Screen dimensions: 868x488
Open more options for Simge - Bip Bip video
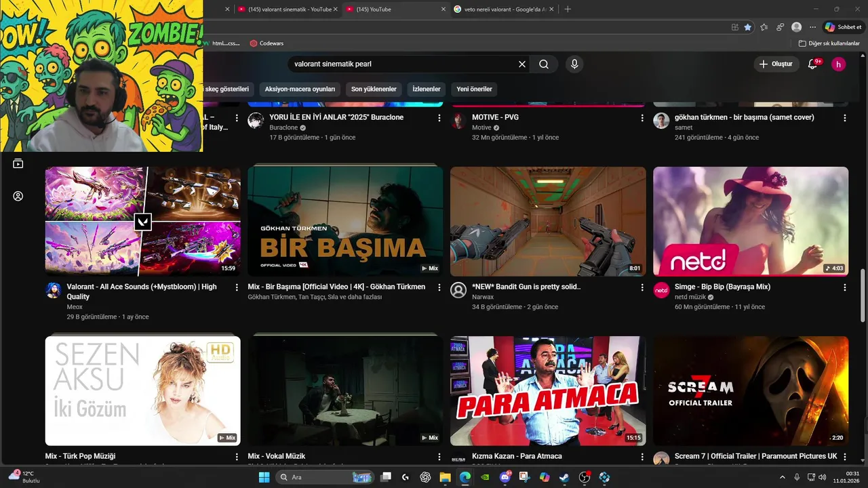(x=845, y=287)
